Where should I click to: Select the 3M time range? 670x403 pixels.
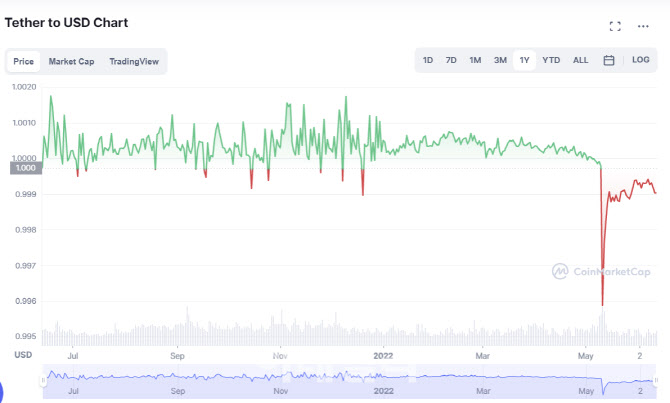click(500, 60)
